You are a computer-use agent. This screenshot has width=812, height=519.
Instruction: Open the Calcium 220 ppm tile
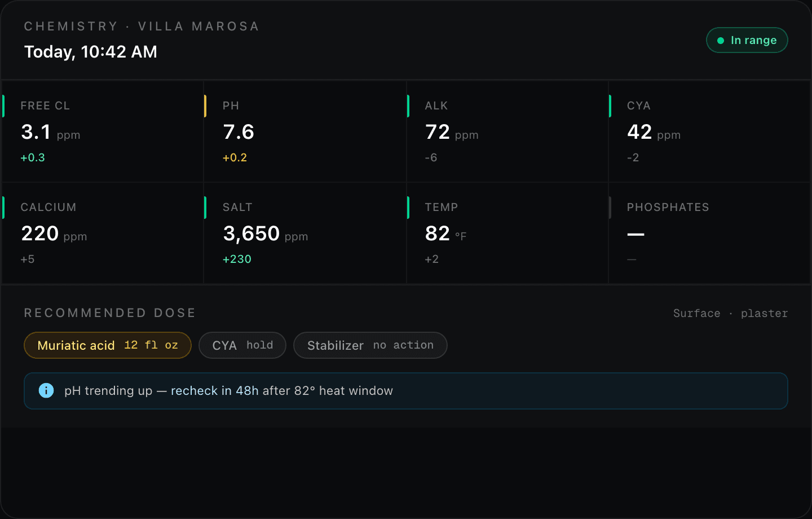point(103,233)
